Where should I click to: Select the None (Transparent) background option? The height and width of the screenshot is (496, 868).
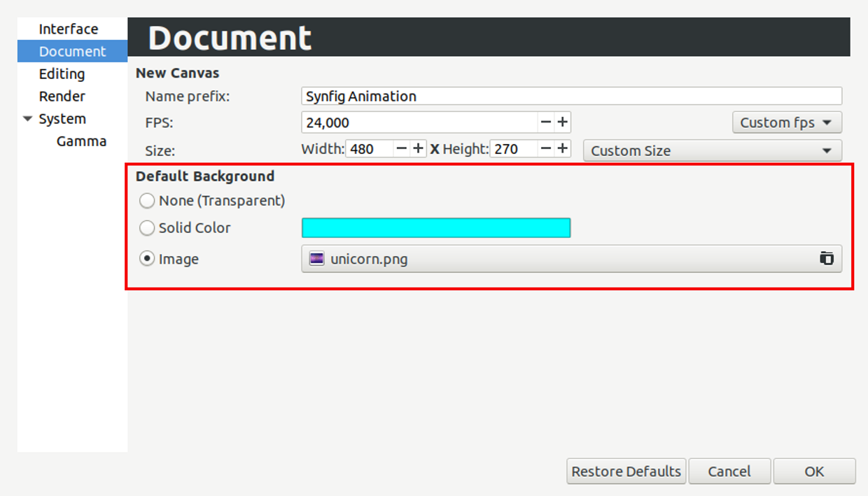147,201
